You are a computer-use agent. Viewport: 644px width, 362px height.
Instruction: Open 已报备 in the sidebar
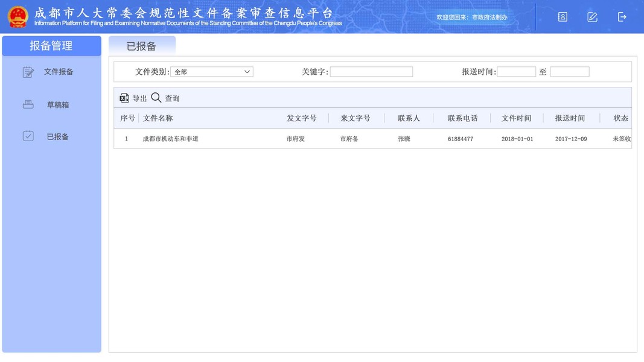click(57, 137)
